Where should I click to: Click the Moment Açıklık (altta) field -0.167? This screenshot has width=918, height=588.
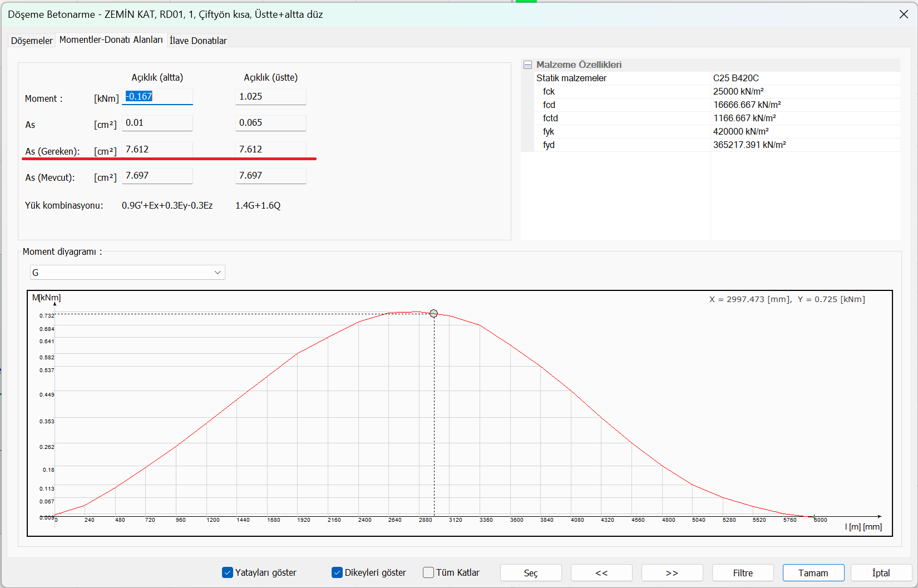pyautogui.click(x=157, y=97)
